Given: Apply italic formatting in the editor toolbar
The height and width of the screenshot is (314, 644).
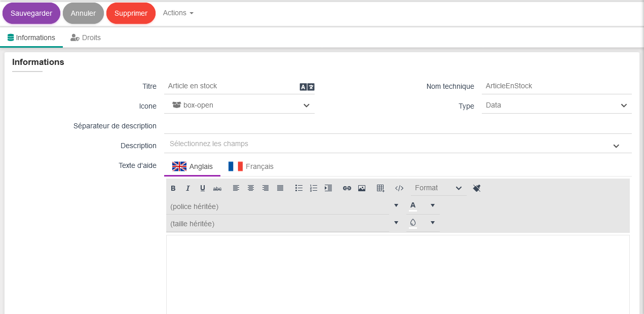Looking at the screenshot, I should coord(188,188).
